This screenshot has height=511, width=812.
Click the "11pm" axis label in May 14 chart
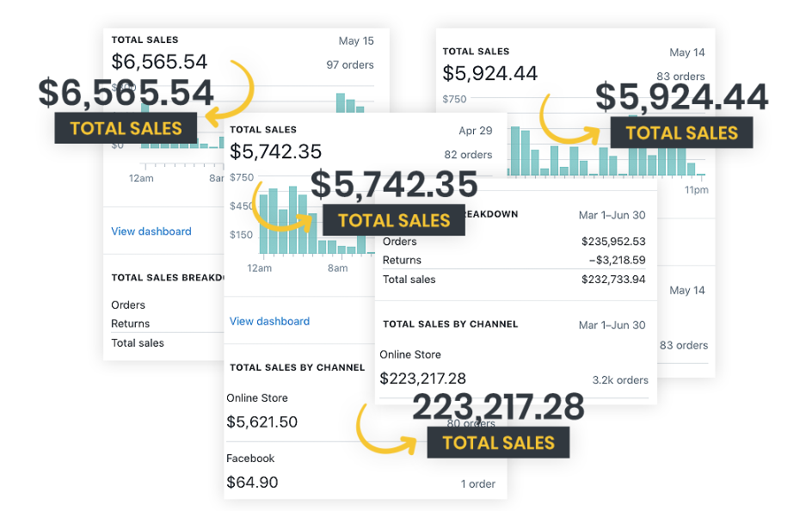pyautogui.click(x=697, y=190)
